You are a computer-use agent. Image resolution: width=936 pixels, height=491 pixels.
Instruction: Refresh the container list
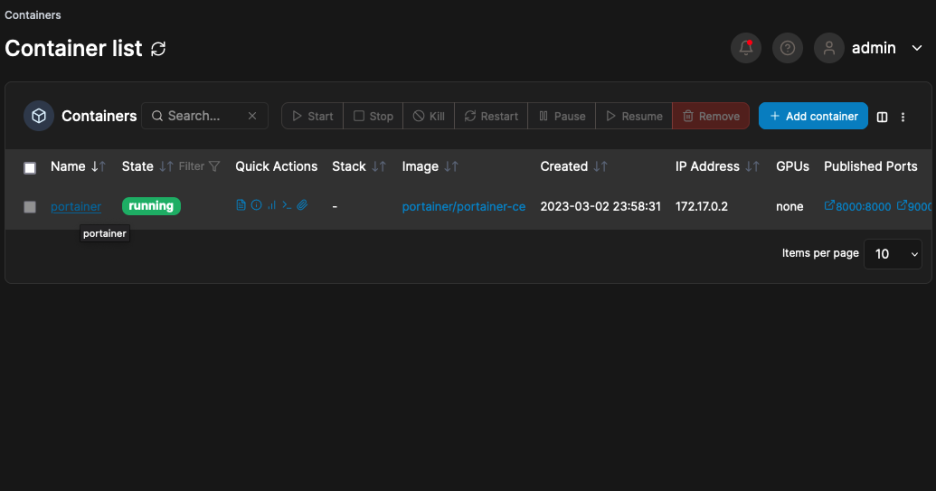[x=158, y=48]
